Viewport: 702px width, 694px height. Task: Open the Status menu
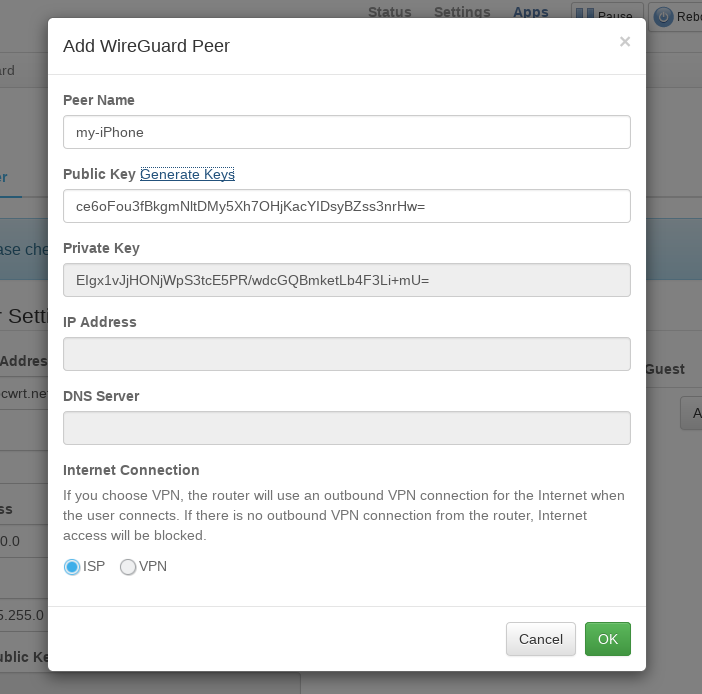[x=389, y=12]
